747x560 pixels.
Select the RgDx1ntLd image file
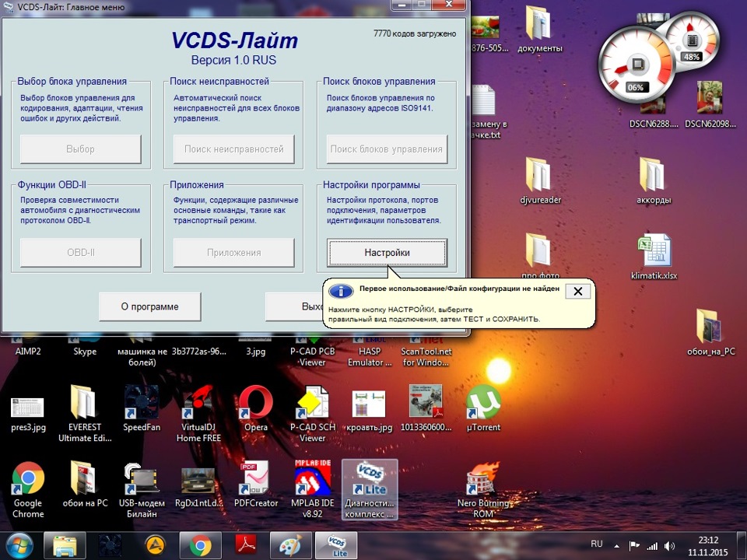[x=198, y=487]
